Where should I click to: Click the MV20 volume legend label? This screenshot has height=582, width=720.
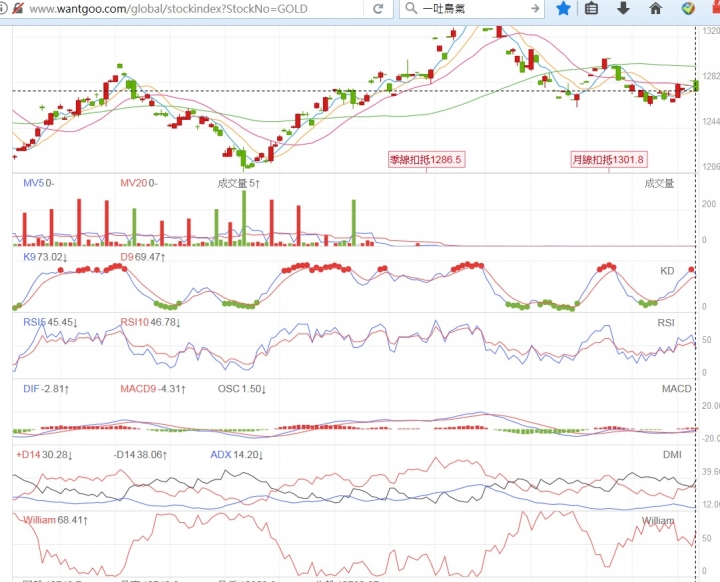pos(138,183)
